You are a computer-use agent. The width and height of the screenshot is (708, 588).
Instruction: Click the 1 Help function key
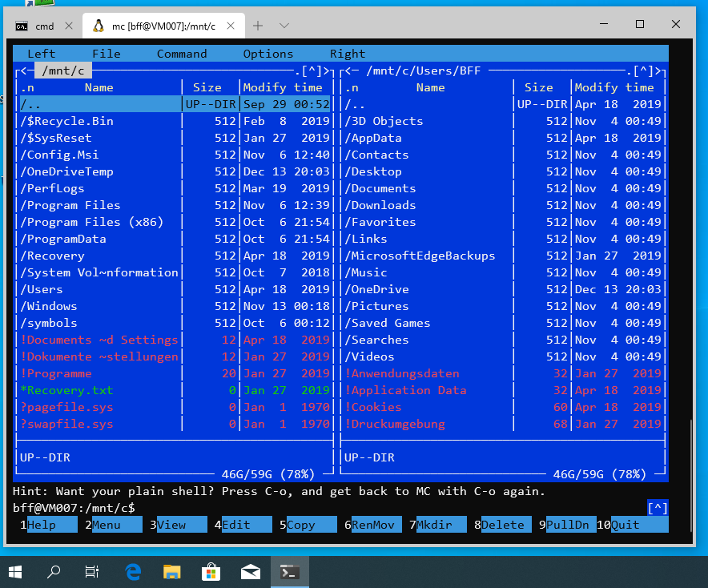pyautogui.click(x=48, y=525)
